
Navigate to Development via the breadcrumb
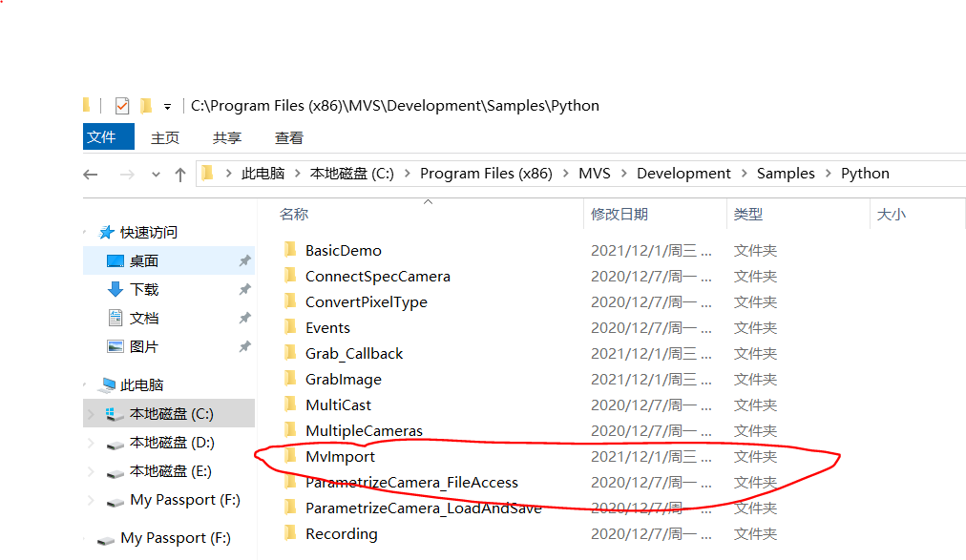[683, 173]
